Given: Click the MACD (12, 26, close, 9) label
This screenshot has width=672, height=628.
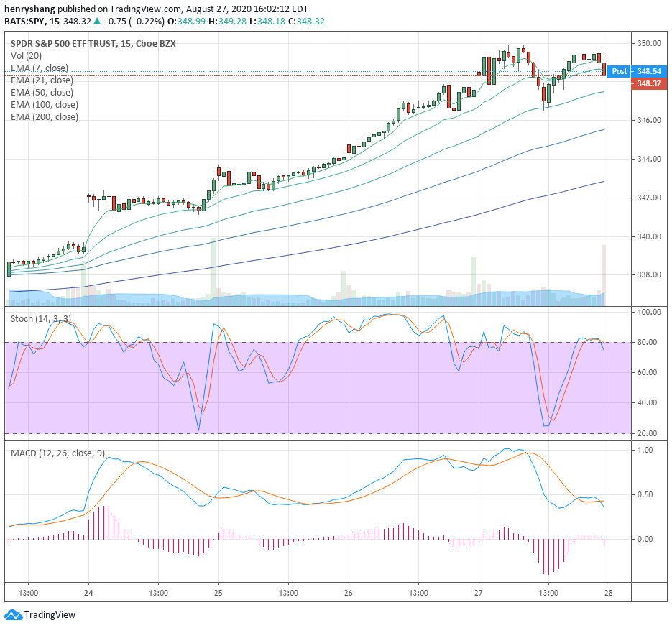Looking at the screenshot, I should click(x=58, y=453).
